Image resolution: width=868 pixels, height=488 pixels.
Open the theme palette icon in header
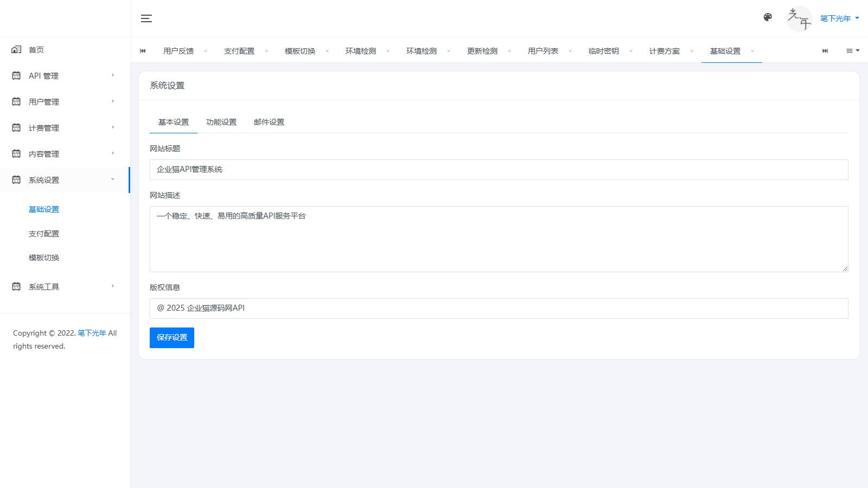[x=768, y=17]
